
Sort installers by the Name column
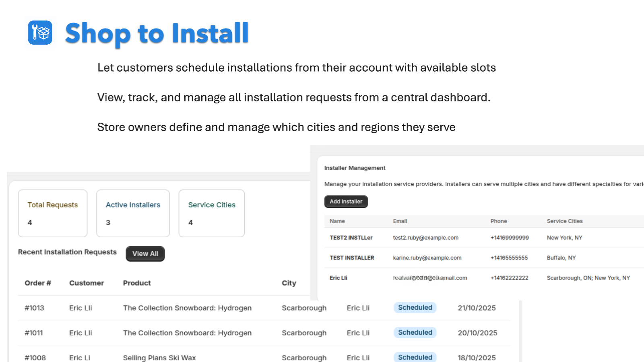337,221
